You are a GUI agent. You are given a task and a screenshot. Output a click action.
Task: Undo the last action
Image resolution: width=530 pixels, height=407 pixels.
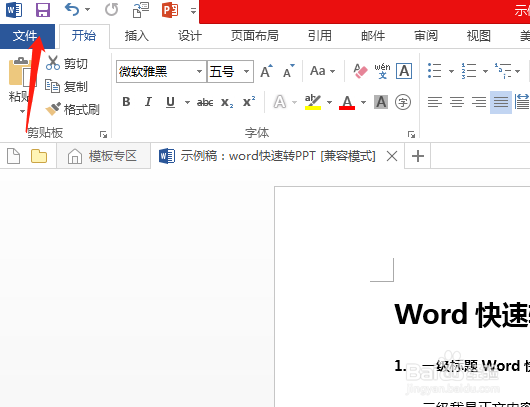72,9
